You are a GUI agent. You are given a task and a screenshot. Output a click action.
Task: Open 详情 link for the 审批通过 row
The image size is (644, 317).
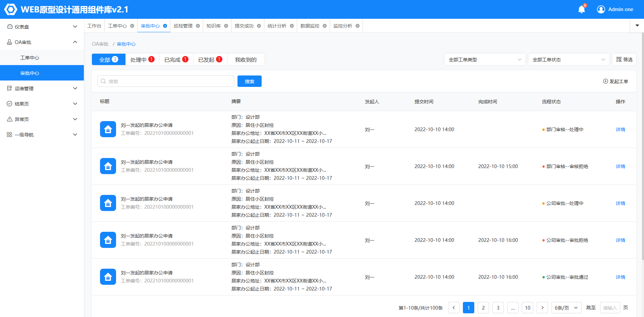coord(620,277)
